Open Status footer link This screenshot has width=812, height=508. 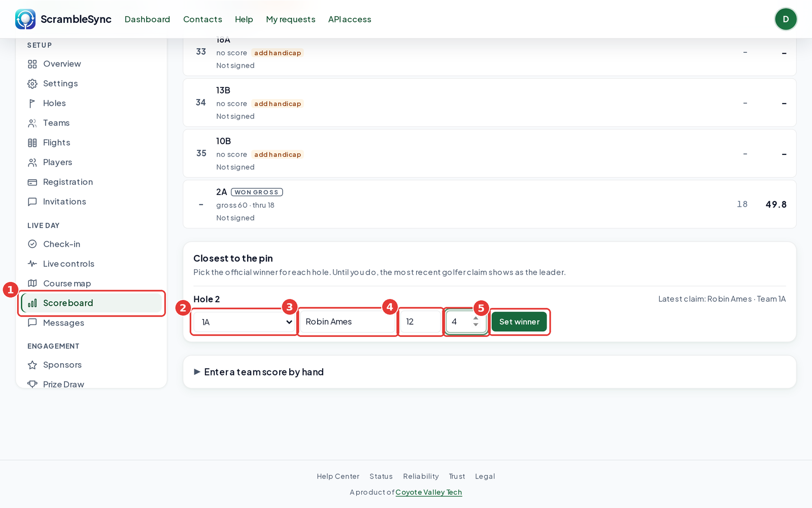point(381,477)
